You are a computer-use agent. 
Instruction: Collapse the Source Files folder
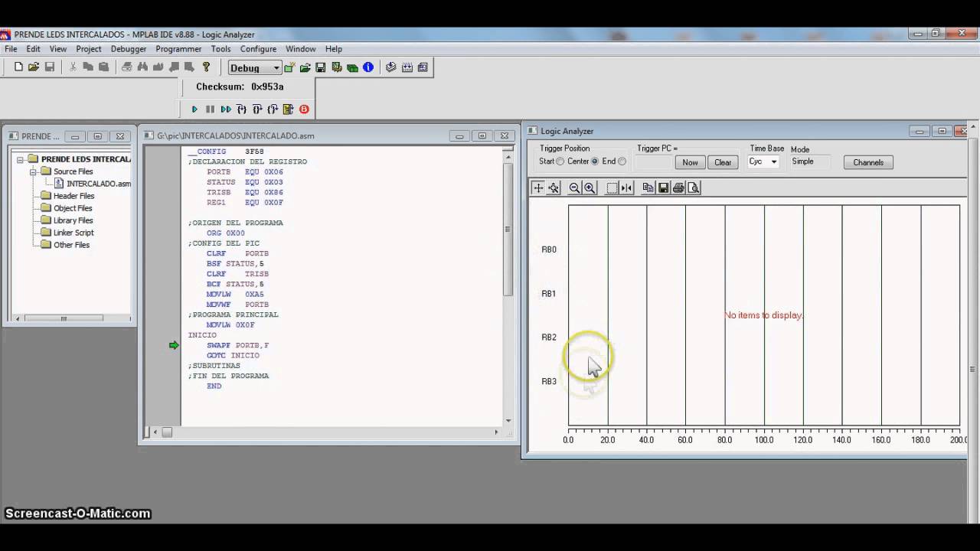pyautogui.click(x=34, y=171)
